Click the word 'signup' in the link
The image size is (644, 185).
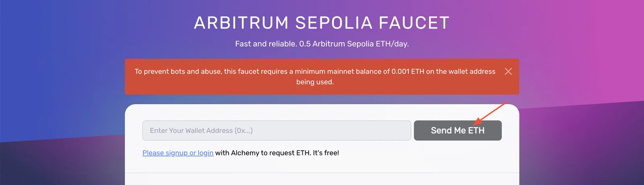(x=177, y=153)
